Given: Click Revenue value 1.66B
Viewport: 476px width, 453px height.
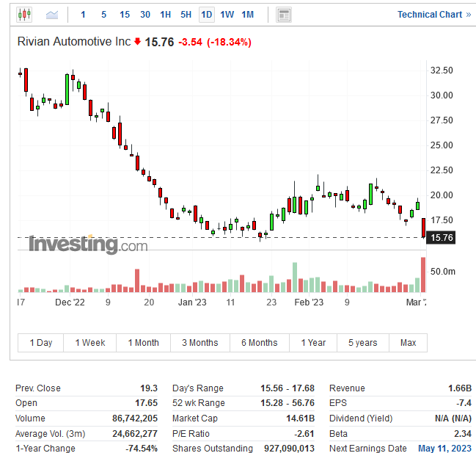Looking at the screenshot, I should coord(460,388).
